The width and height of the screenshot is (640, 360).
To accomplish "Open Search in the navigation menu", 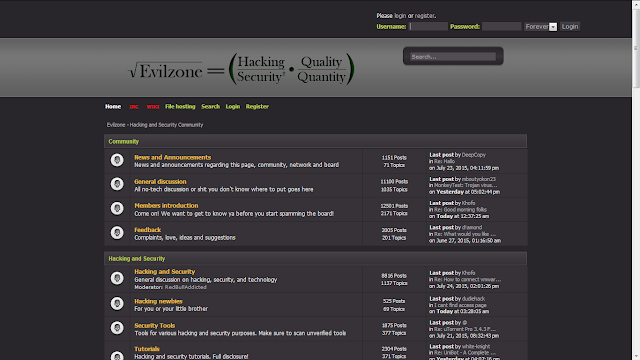I will click(210, 107).
